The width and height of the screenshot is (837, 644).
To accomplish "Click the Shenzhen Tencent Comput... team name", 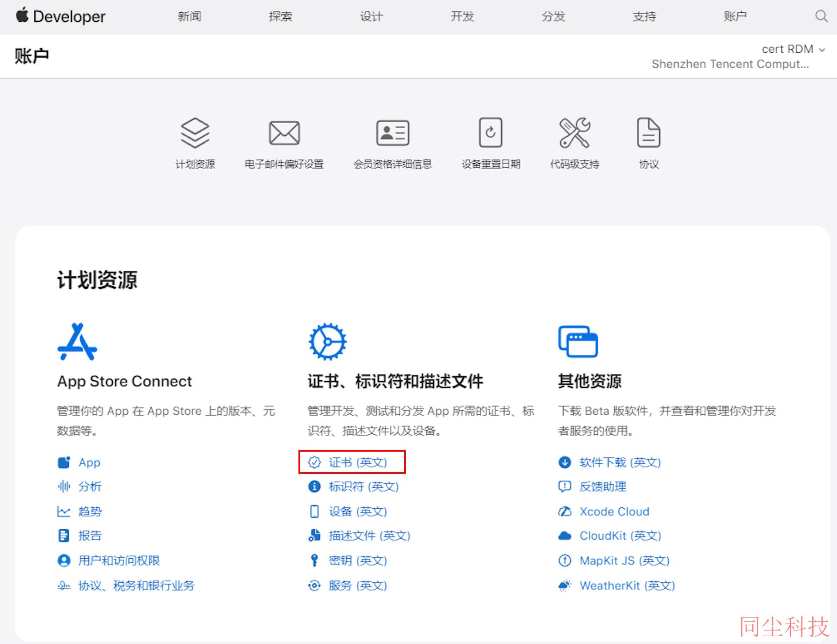I will coord(730,64).
